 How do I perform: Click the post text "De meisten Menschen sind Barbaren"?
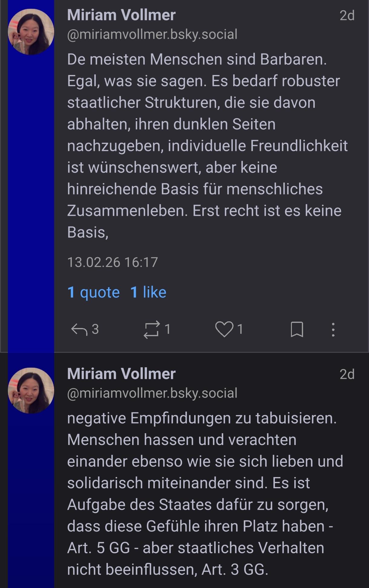[197, 59]
